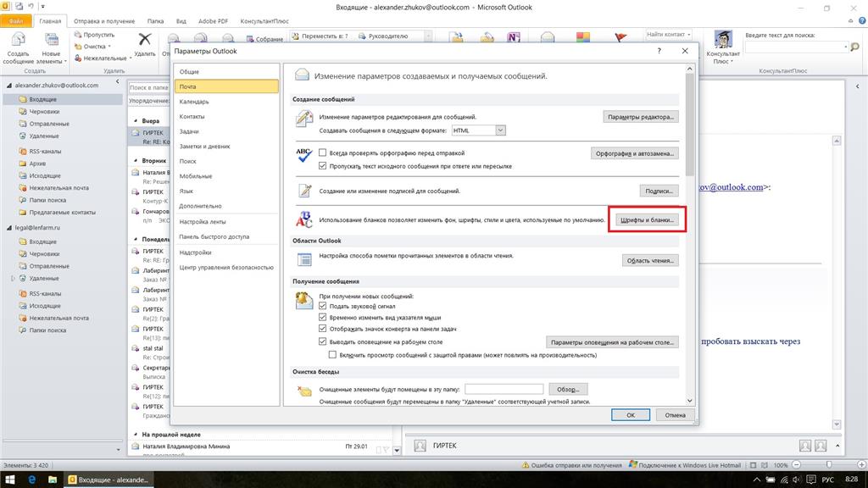Click zoom in plus in status bar

click(861, 465)
